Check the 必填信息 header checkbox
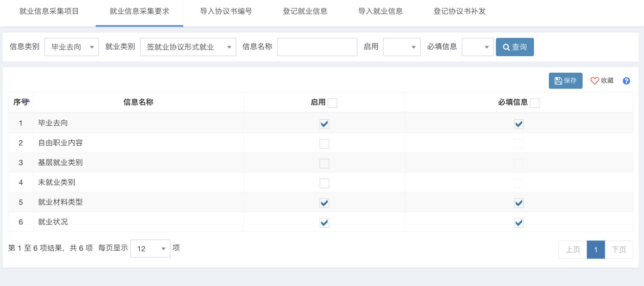644x286 pixels. pyautogui.click(x=535, y=103)
